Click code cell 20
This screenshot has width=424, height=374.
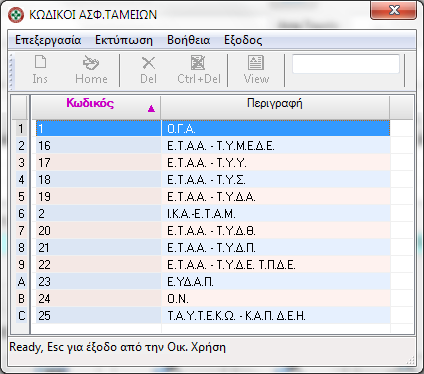coord(98,231)
